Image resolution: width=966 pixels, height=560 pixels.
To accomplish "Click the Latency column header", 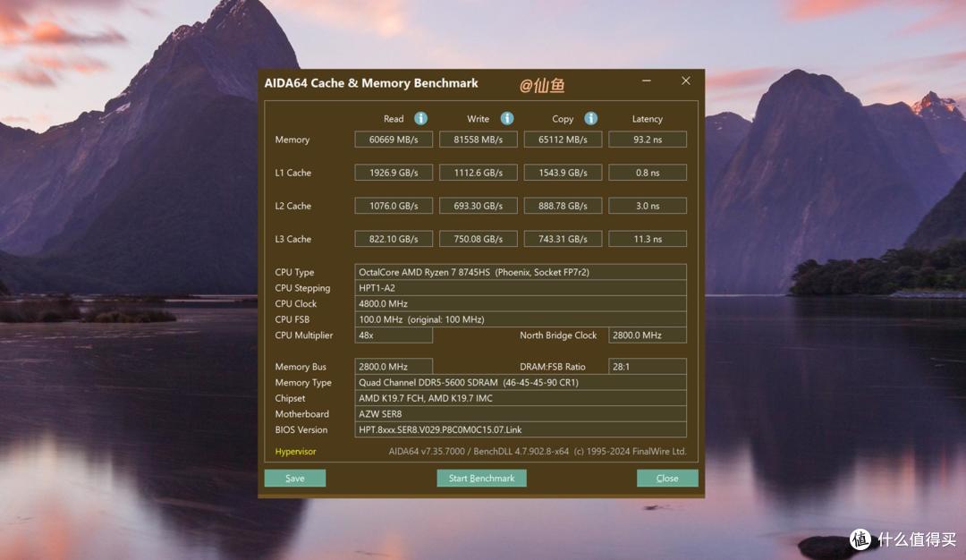I will point(648,119).
